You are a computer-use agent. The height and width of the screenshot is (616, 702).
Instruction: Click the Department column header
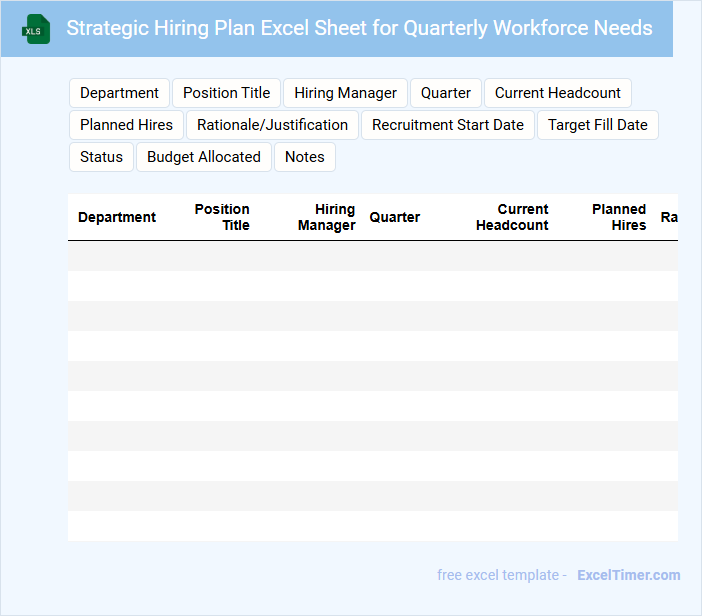(117, 217)
